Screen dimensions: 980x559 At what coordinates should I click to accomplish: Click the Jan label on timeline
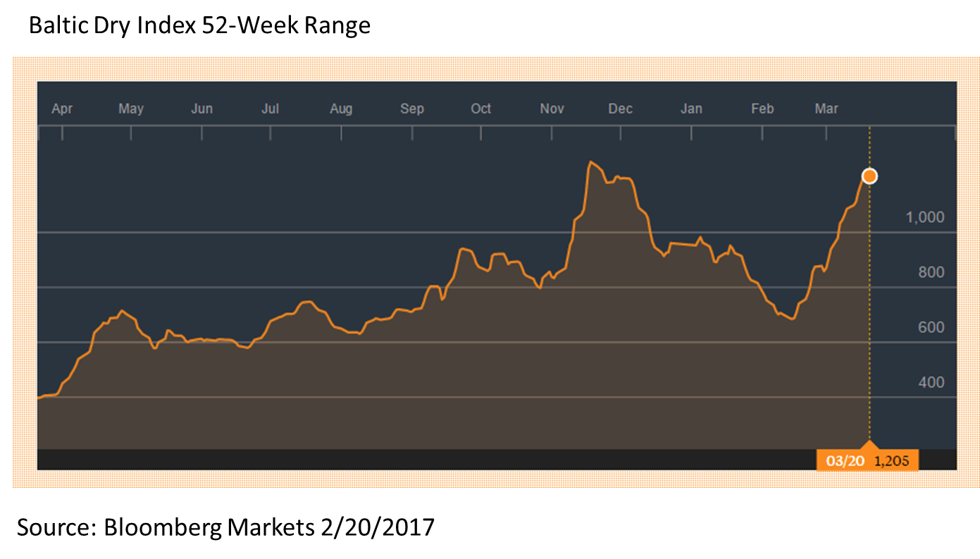coord(691,109)
